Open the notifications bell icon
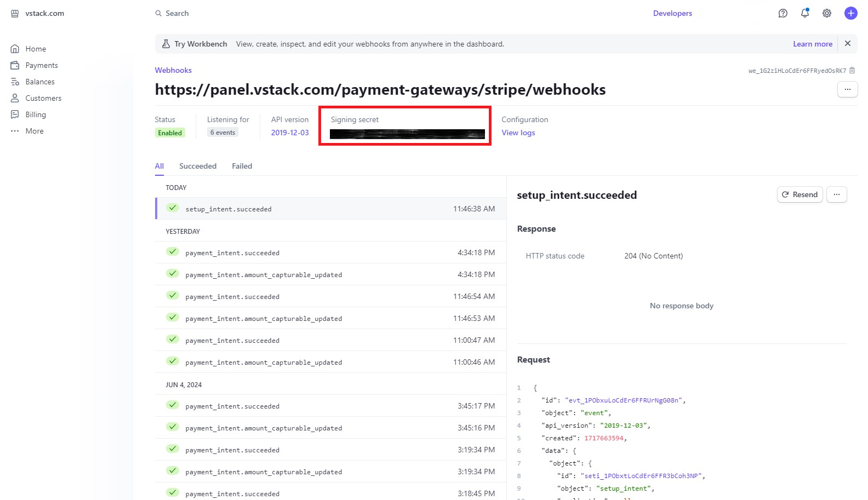This screenshot has height=500, width=868. [804, 13]
